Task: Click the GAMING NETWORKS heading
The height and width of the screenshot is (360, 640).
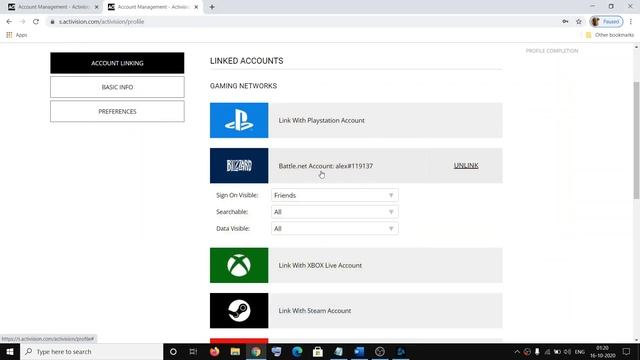Action: (243, 86)
